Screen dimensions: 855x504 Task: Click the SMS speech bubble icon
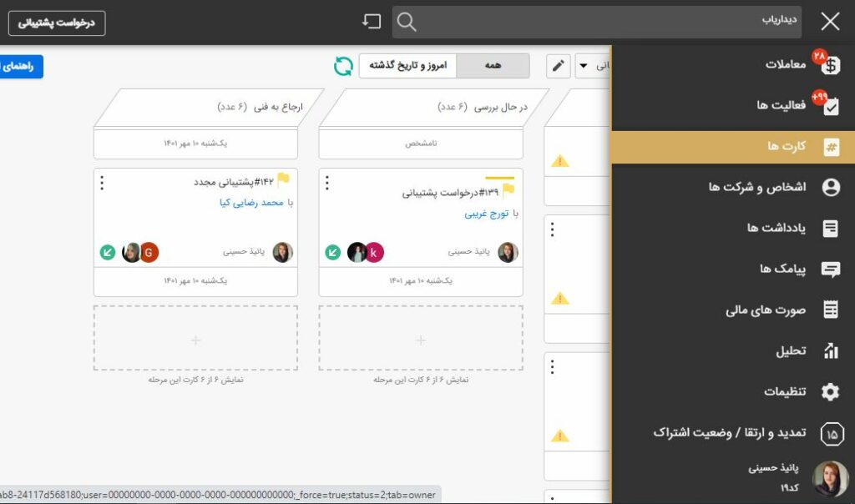[831, 270]
